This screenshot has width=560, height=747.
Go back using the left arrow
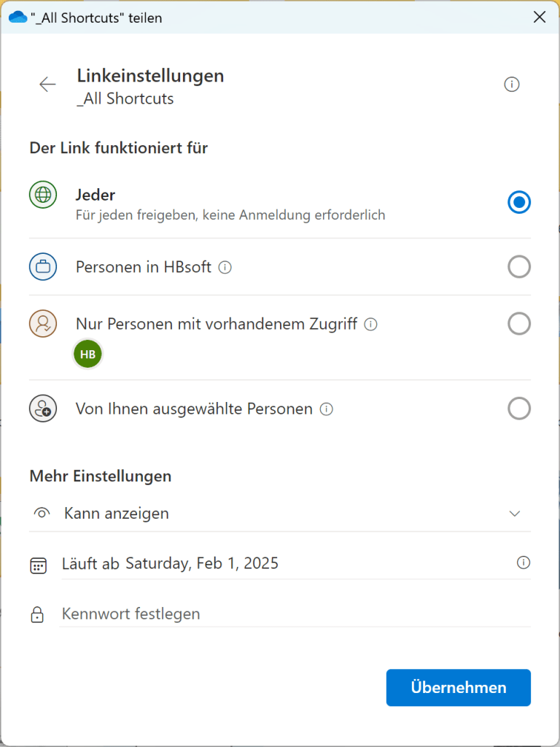tap(47, 84)
